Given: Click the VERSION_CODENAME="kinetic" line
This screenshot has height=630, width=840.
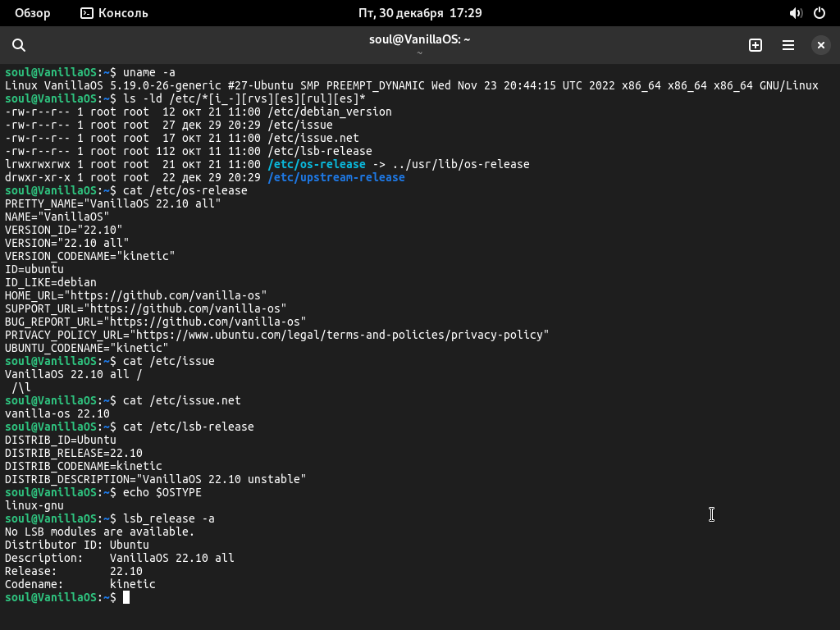Looking at the screenshot, I should click(90, 256).
